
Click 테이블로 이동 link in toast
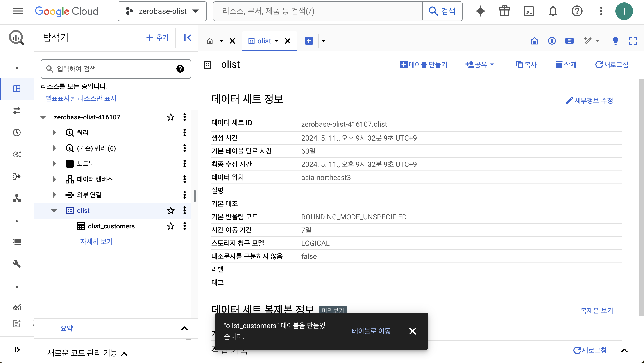pos(371,331)
